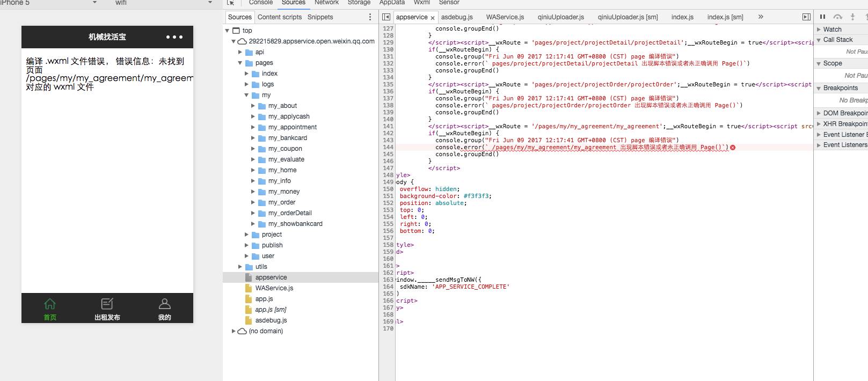This screenshot has width=868, height=381.
Task: Click line number 144 in gutter
Action: [388, 147]
